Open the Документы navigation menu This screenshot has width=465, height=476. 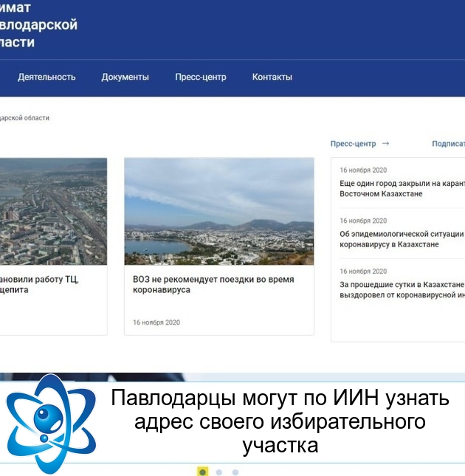(125, 77)
